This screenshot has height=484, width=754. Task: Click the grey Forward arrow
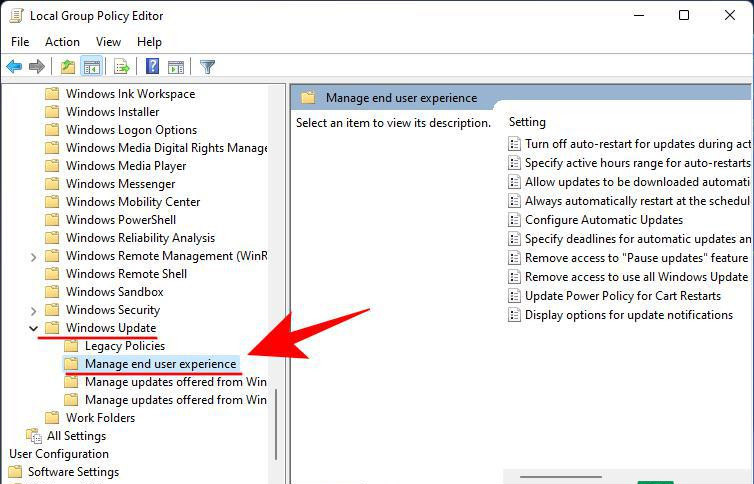(37, 66)
